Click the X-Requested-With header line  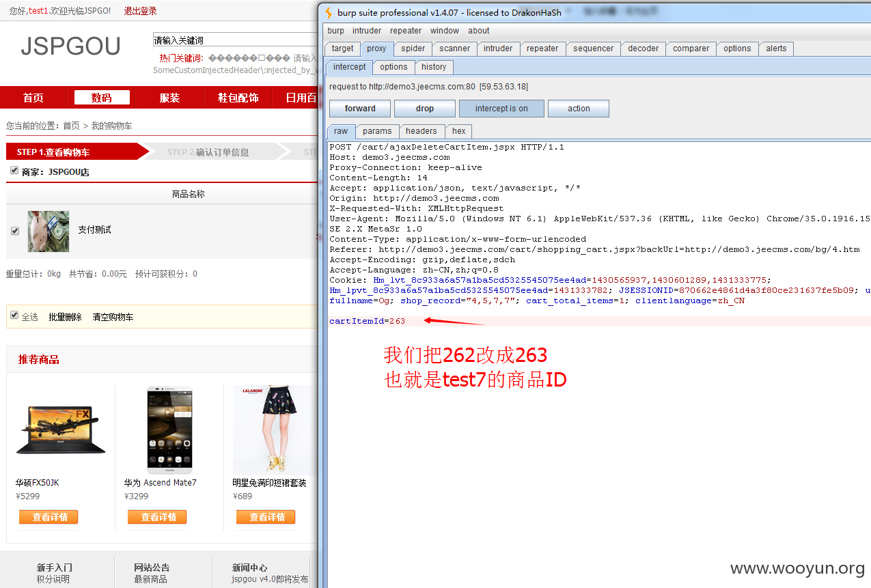[417, 208]
